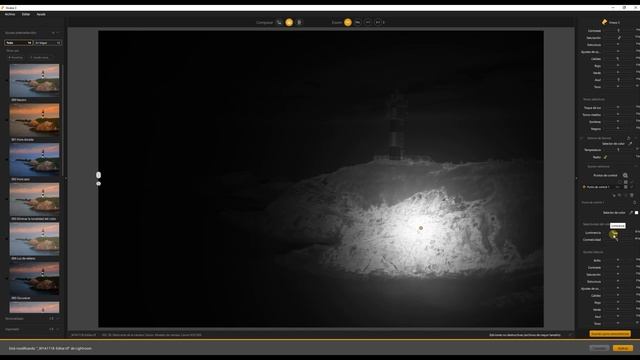Image resolution: width=640 pixels, height=360 pixels.
Task: Adjust the global Contraste slider
Action: (618, 31)
